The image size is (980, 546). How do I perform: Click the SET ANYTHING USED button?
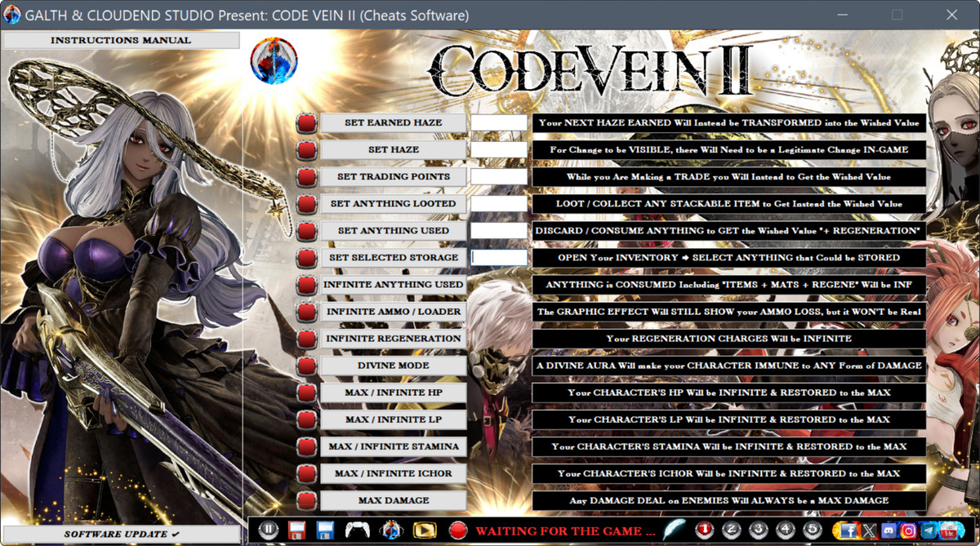pyautogui.click(x=393, y=230)
